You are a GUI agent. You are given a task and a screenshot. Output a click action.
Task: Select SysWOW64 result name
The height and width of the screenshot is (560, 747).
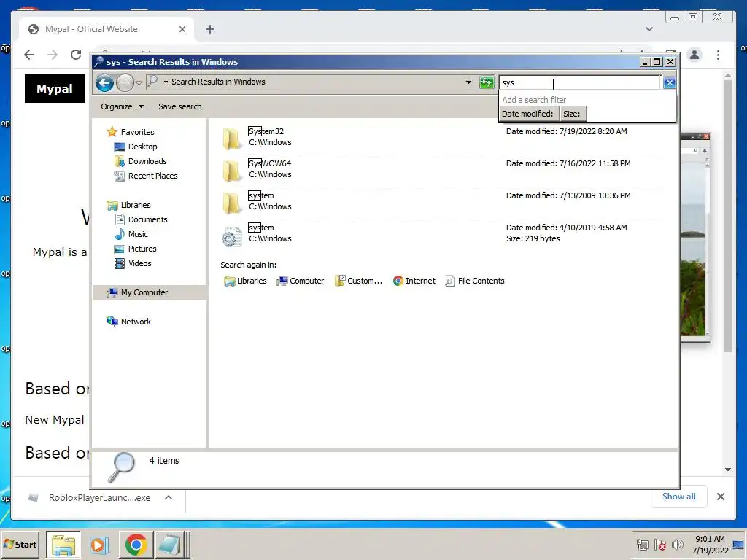[270, 163]
